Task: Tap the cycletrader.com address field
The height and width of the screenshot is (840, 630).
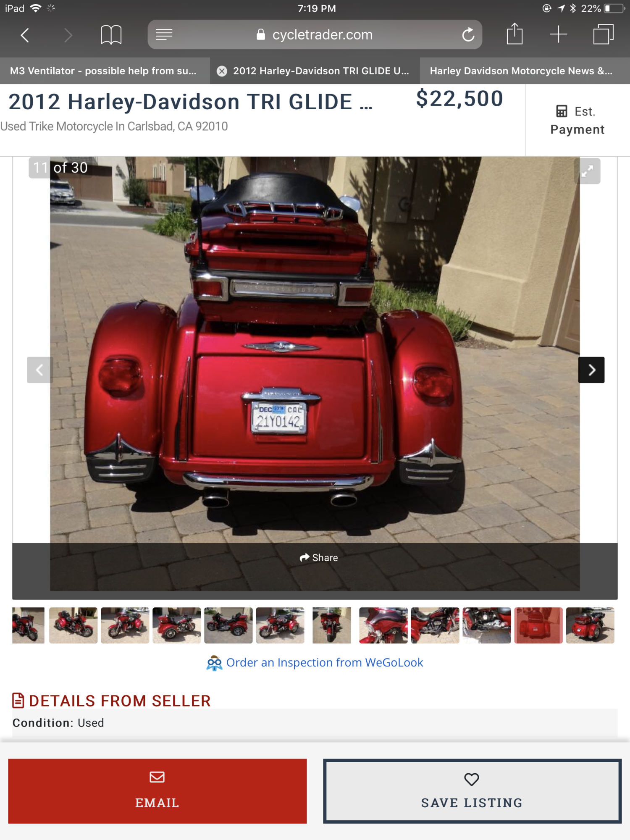Action: [315, 34]
